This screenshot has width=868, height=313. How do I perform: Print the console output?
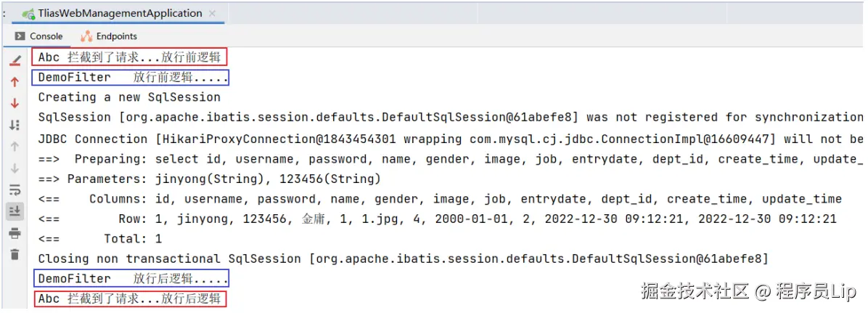click(15, 233)
